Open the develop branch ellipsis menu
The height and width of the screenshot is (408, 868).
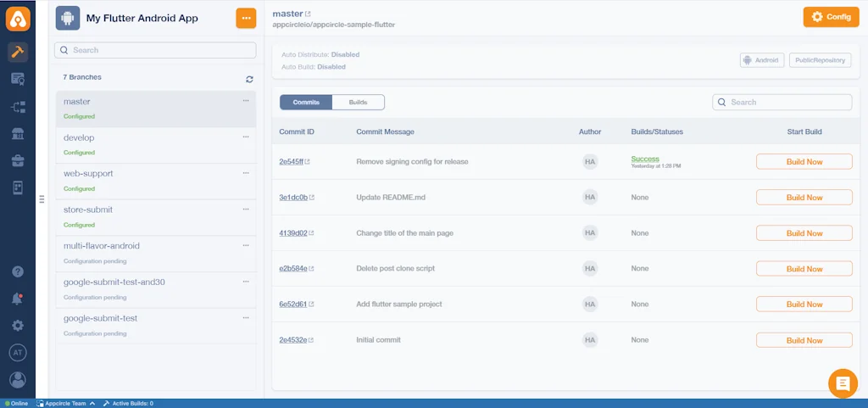tap(246, 137)
